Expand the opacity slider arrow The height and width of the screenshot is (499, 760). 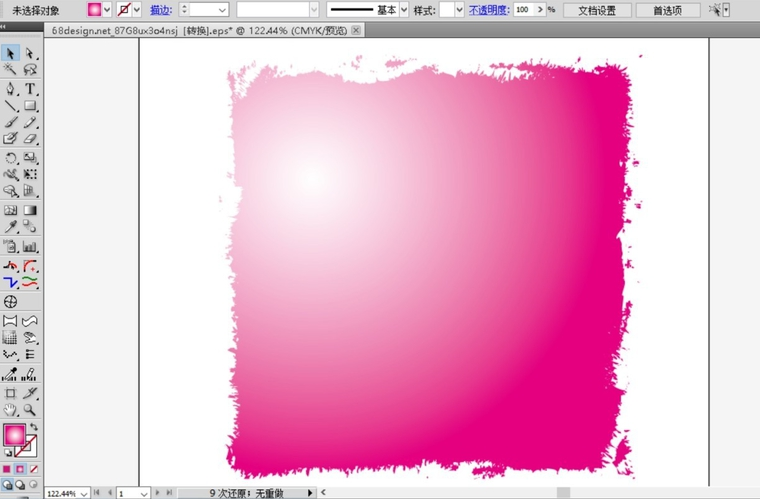(x=540, y=10)
